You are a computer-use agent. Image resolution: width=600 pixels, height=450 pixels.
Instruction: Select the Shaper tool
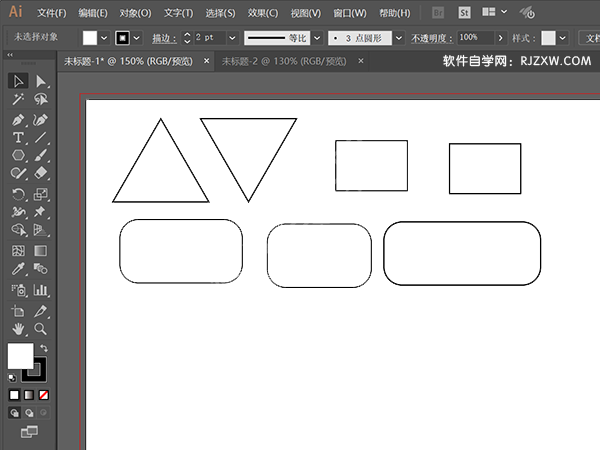point(18,173)
